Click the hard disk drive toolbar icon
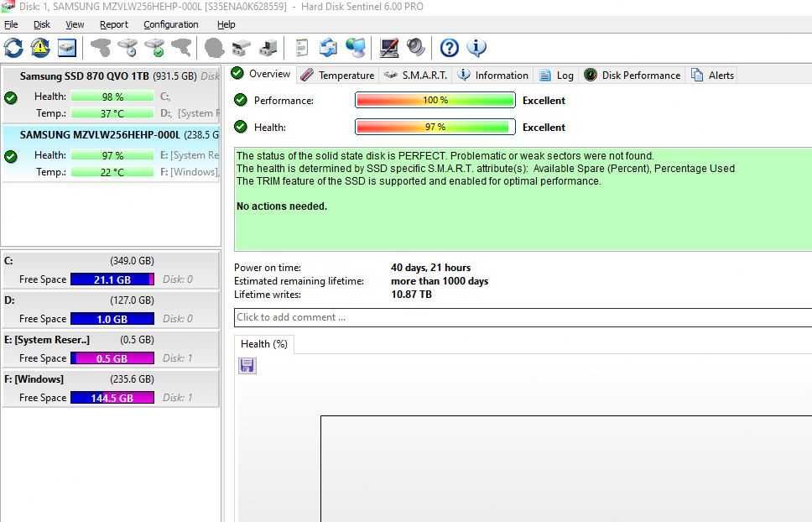Viewport: 812px width, 522px height. coord(67,48)
